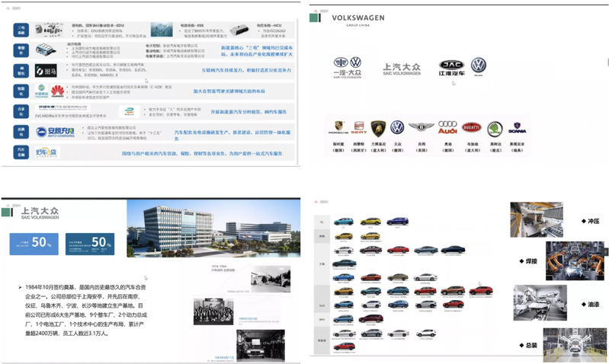The image size is (609, 364).
Task: Click the green square beside VOLKSWAGEN title
Action: click(313, 18)
